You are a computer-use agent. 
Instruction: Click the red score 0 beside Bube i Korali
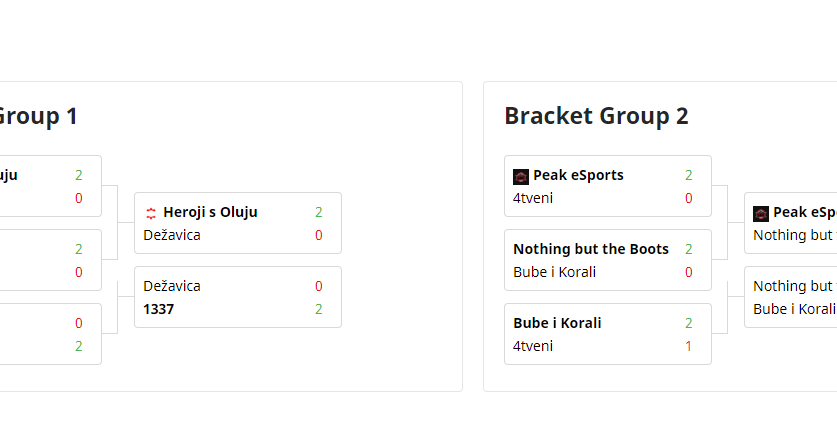point(689,272)
